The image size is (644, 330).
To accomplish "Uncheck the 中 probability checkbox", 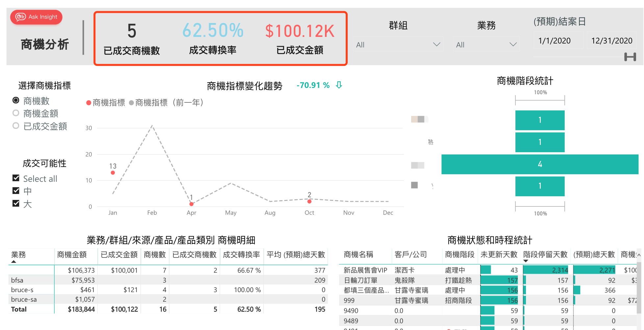I will (16, 191).
